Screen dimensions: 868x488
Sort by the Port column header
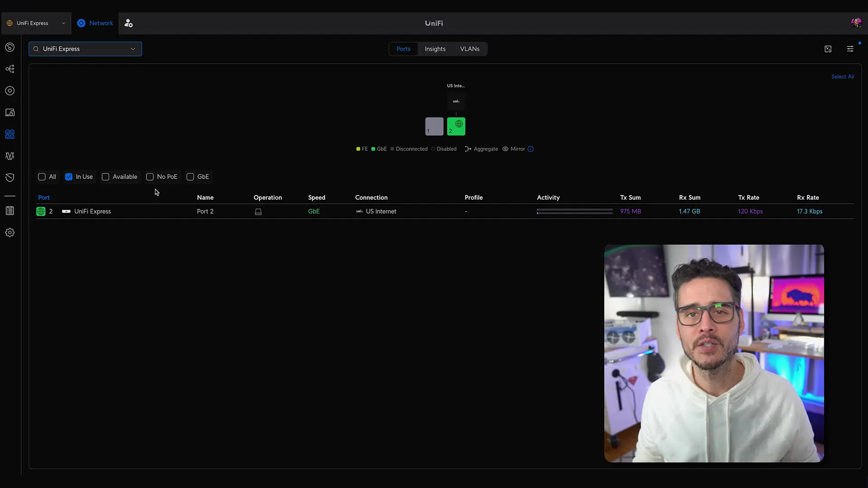44,197
